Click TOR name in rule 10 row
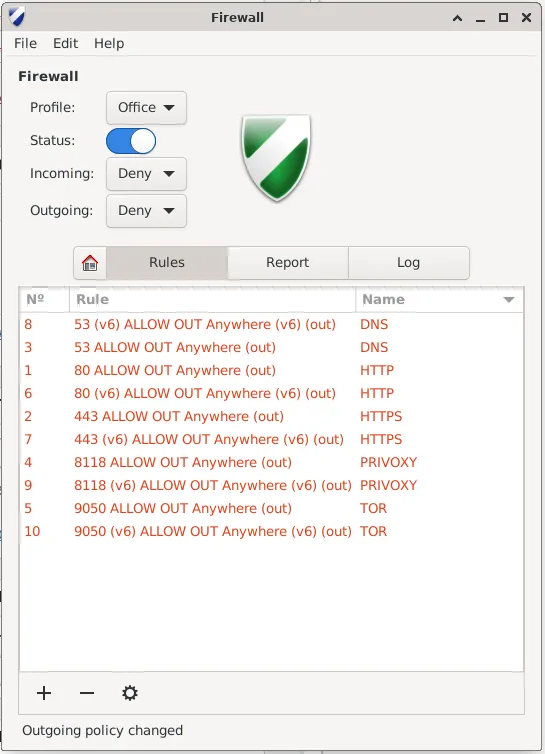Viewport: 545px width, 754px height. pyautogui.click(x=373, y=532)
